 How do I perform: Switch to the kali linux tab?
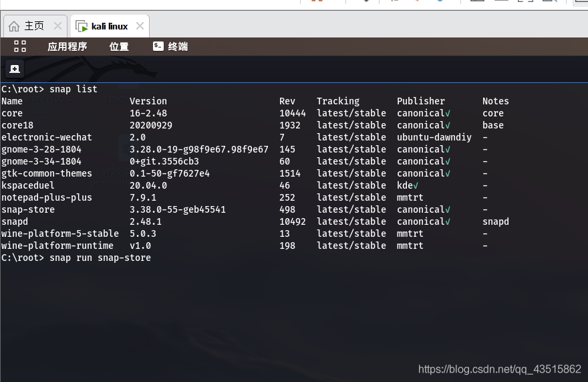pos(110,26)
